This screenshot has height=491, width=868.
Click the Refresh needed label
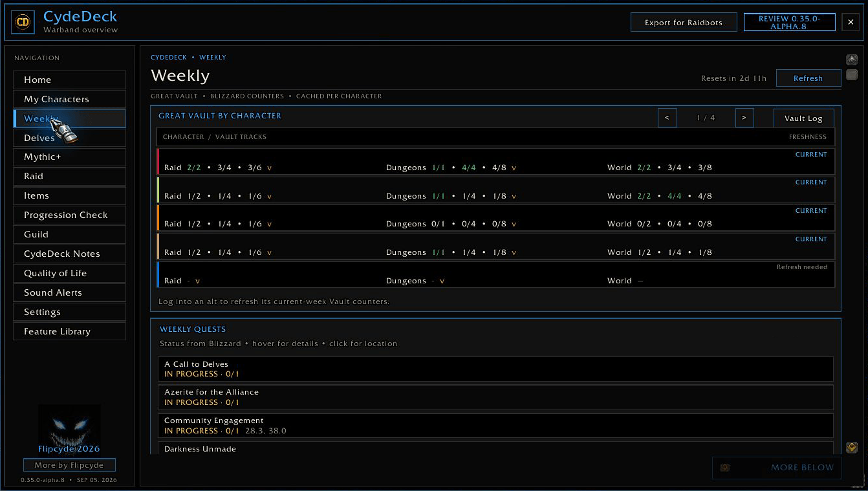tap(802, 267)
